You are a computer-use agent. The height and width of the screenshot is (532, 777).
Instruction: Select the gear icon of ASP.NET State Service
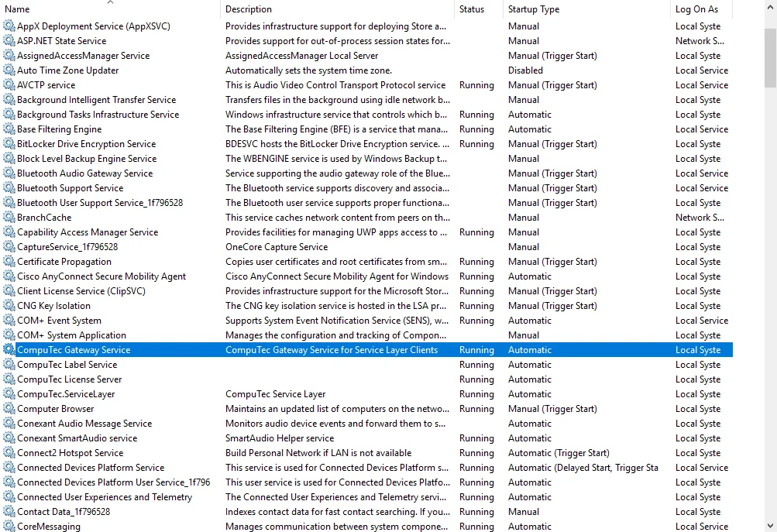tap(9, 41)
